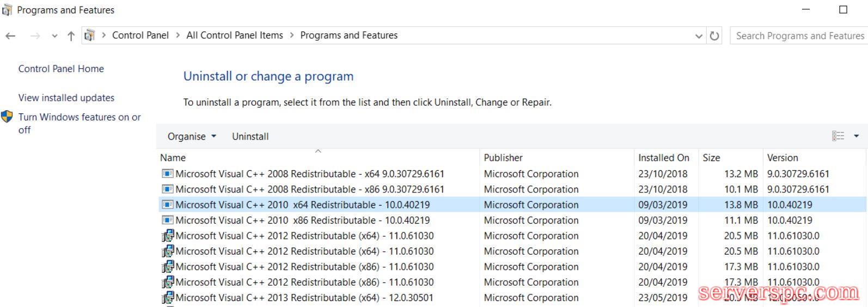868x307 pixels.
Task: Sort list by the Publisher column header
Action: [x=503, y=158]
